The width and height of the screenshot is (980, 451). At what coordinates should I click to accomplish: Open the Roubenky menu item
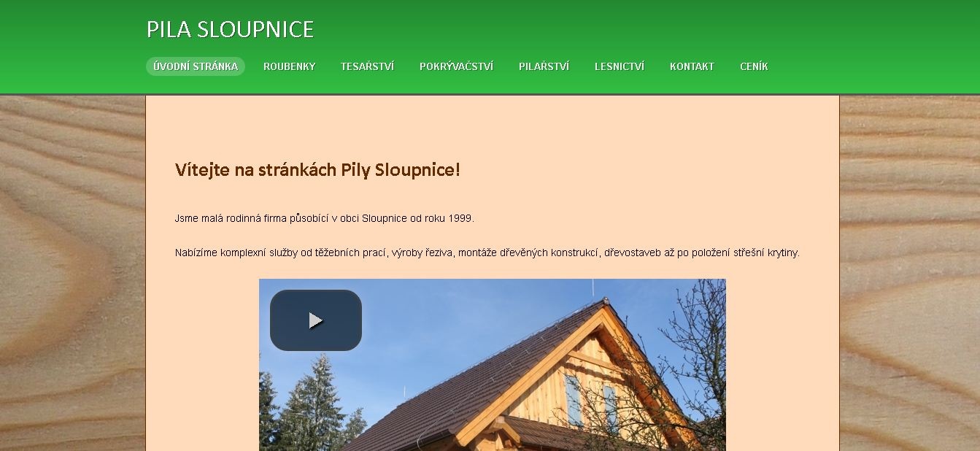[290, 66]
